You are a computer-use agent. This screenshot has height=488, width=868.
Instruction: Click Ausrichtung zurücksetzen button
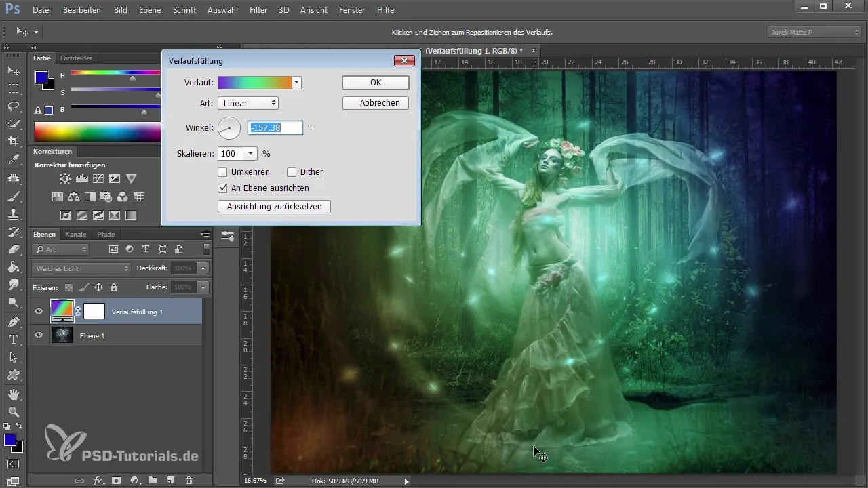coord(274,207)
